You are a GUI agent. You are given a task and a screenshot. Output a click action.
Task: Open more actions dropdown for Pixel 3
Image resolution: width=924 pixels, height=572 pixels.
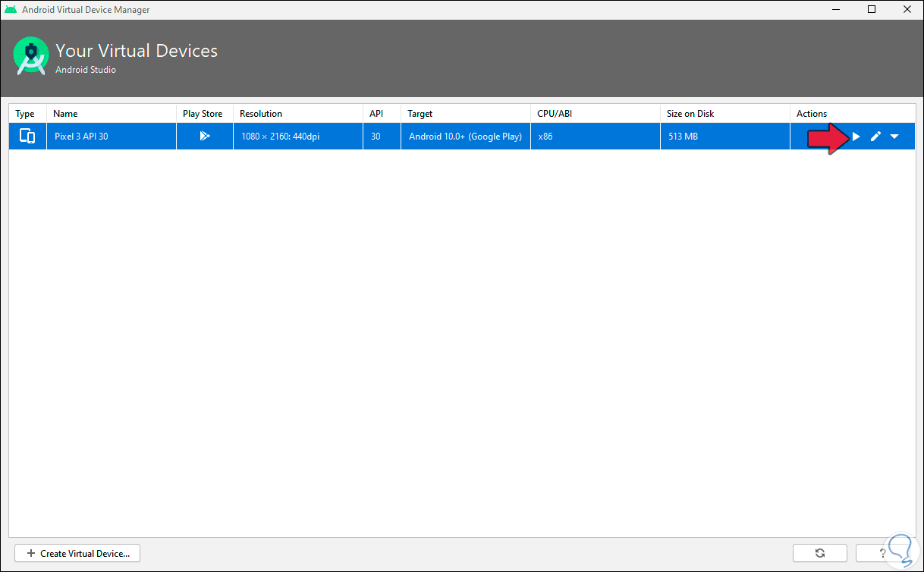tap(894, 137)
